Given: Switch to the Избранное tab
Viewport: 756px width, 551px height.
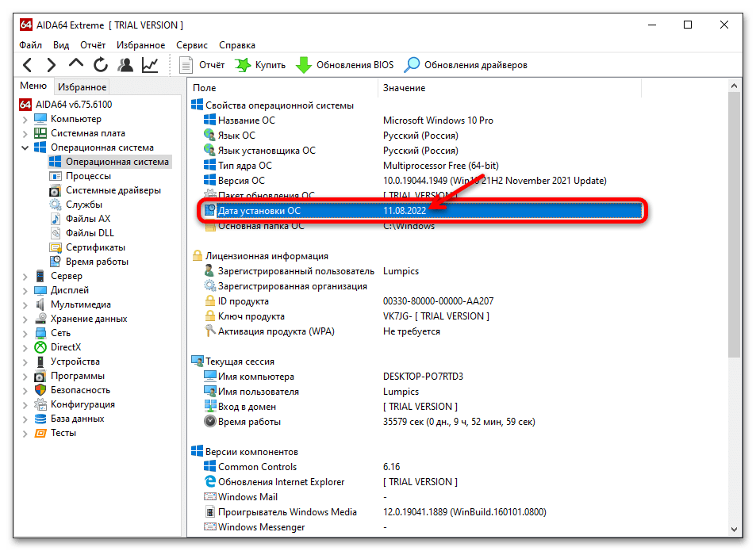Looking at the screenshot, I should (x=82, y=86).
